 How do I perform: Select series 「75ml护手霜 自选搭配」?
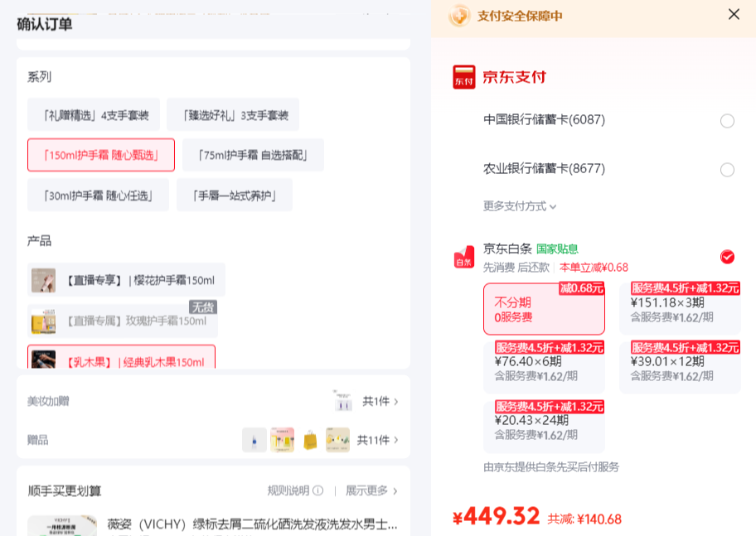point(253,155)
